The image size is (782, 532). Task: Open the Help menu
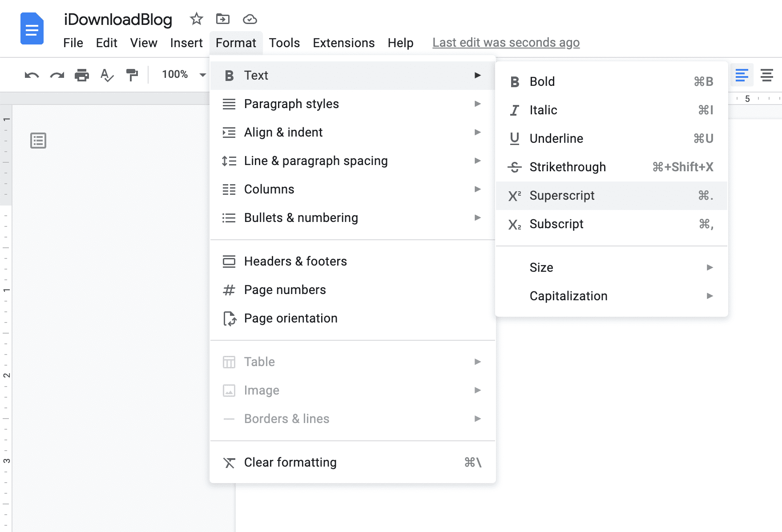pyautogui.click(x=400, y=43)
